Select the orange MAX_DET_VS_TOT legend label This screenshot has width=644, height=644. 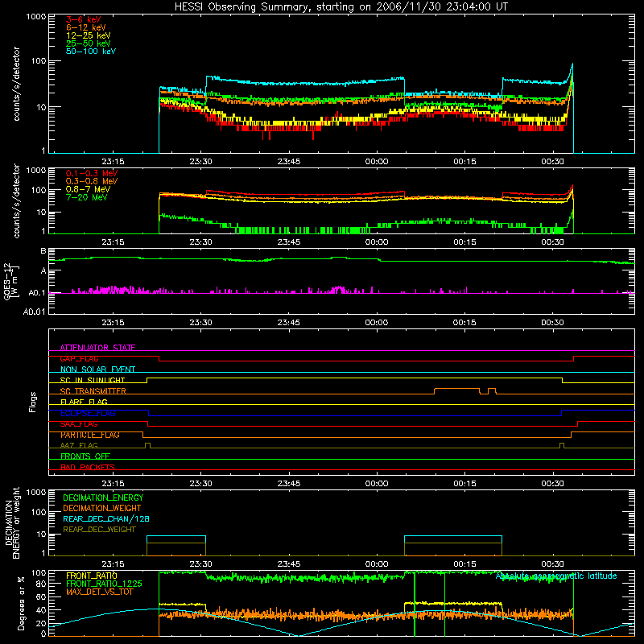pyautogui.click(x=99, y=592)
